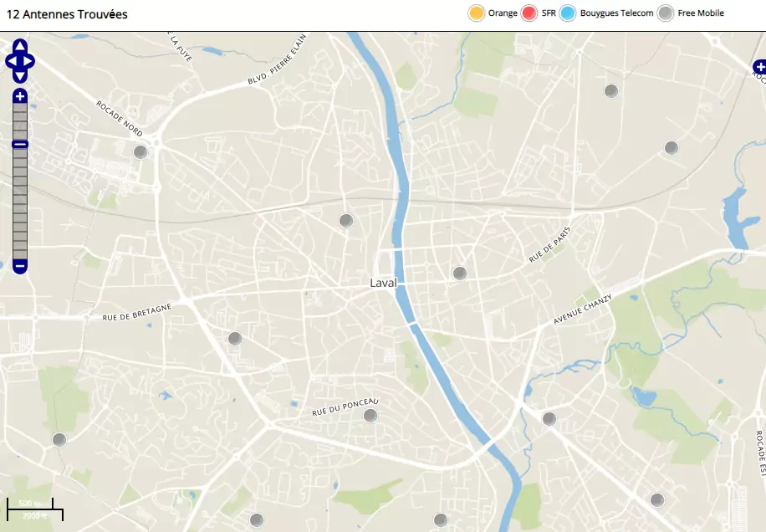The height and width of the screenshot is (532, 766).
Task: Click the Laval city label
Action: [x=383, y=283]
